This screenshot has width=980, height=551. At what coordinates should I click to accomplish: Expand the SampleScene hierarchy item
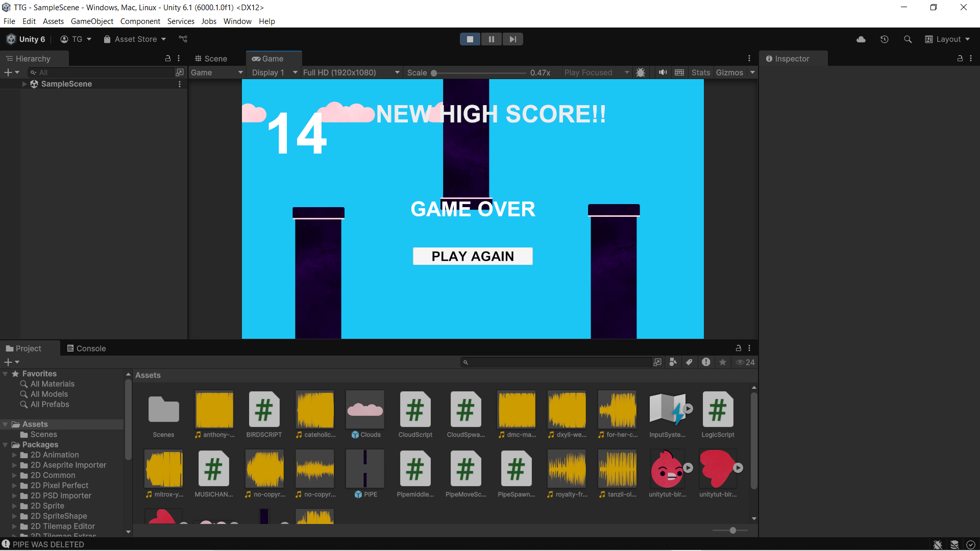point(24,84)
